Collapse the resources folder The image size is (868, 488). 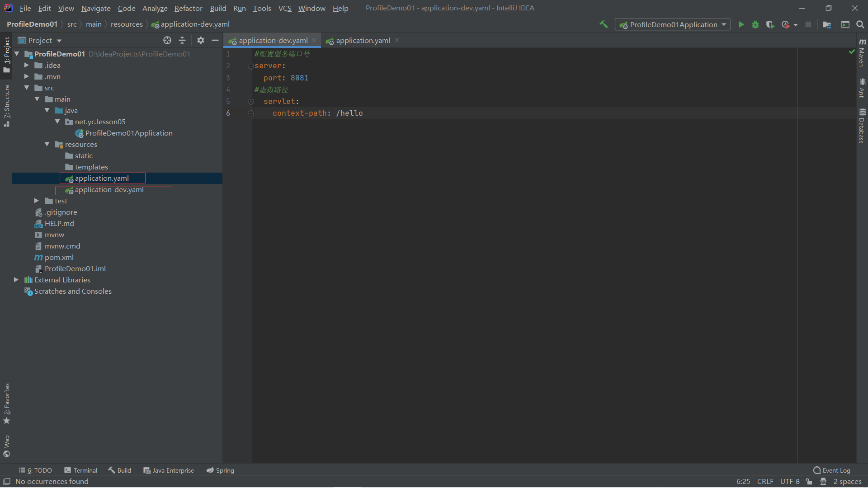pyautogui.click(x=47, y=144)
